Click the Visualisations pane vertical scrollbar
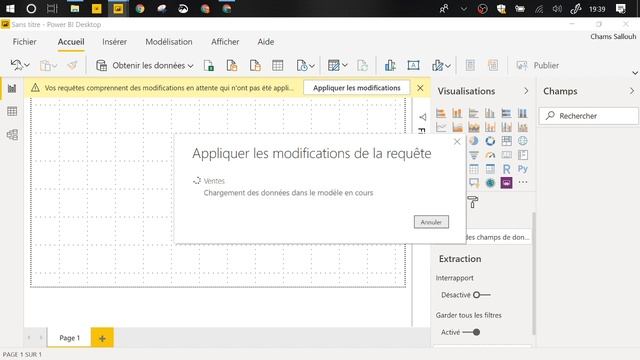 (533, 273)
